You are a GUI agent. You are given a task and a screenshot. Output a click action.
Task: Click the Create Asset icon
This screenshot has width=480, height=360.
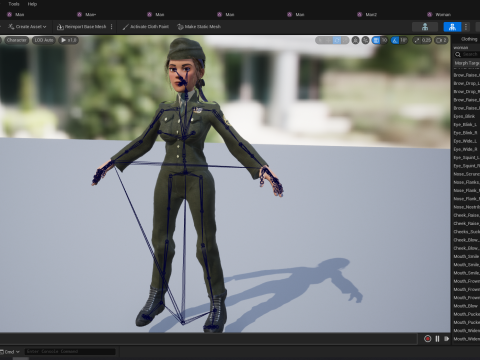click(x=11, y=27)
